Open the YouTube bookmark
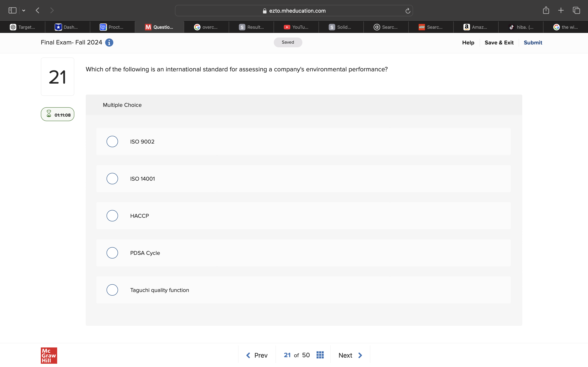 click(296, 27)
